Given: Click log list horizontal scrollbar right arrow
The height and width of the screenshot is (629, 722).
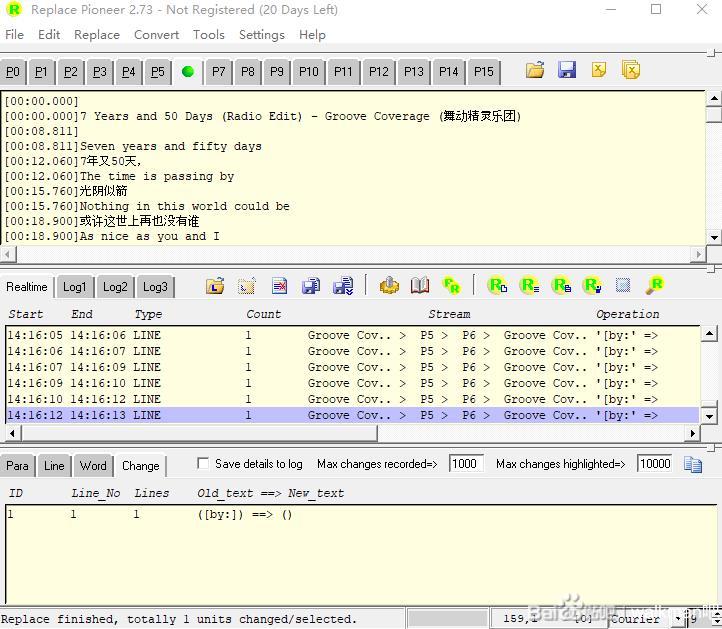Looking at the screenshot, I should pos(692,433).
